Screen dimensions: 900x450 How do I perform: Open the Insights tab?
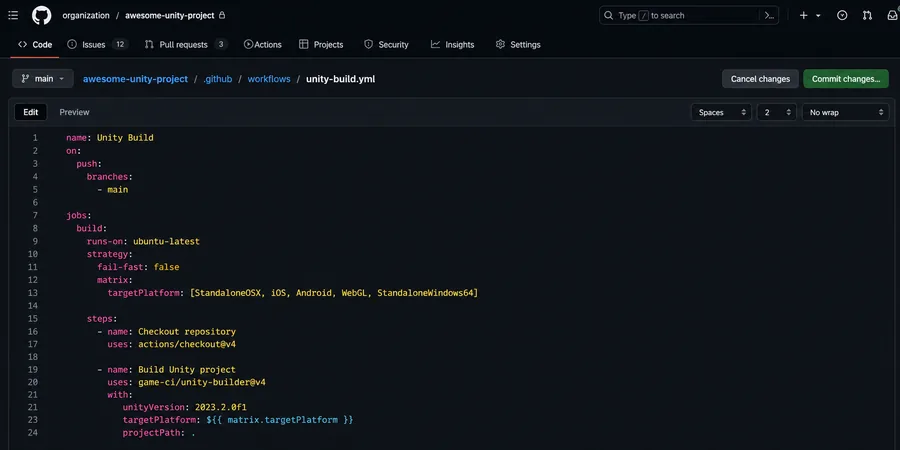452,44
